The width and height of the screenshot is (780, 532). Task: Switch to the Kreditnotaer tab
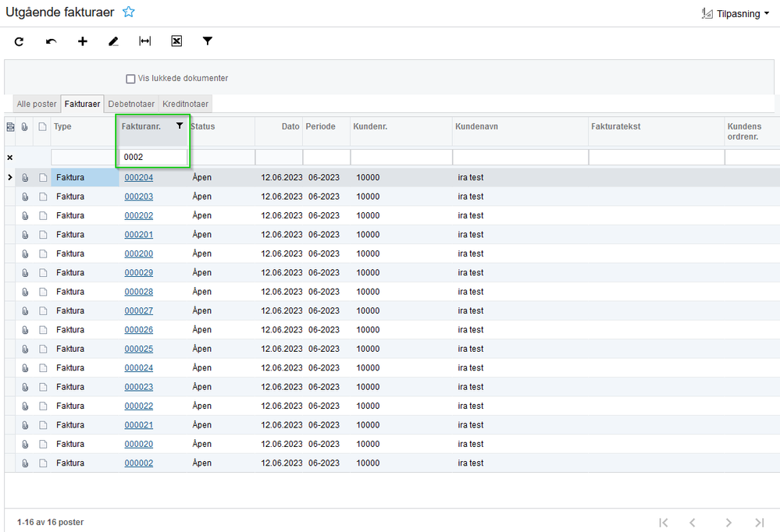186,104
